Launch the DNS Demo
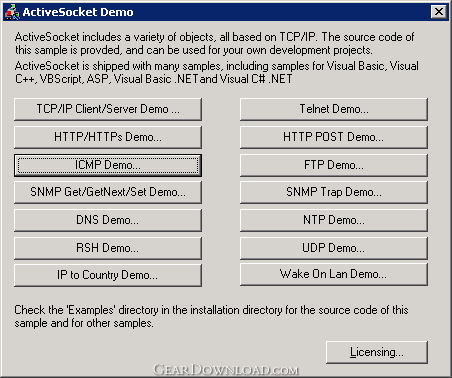Viewport: 452px width, 378px height. pyautogui.click(x=108, y=220)
